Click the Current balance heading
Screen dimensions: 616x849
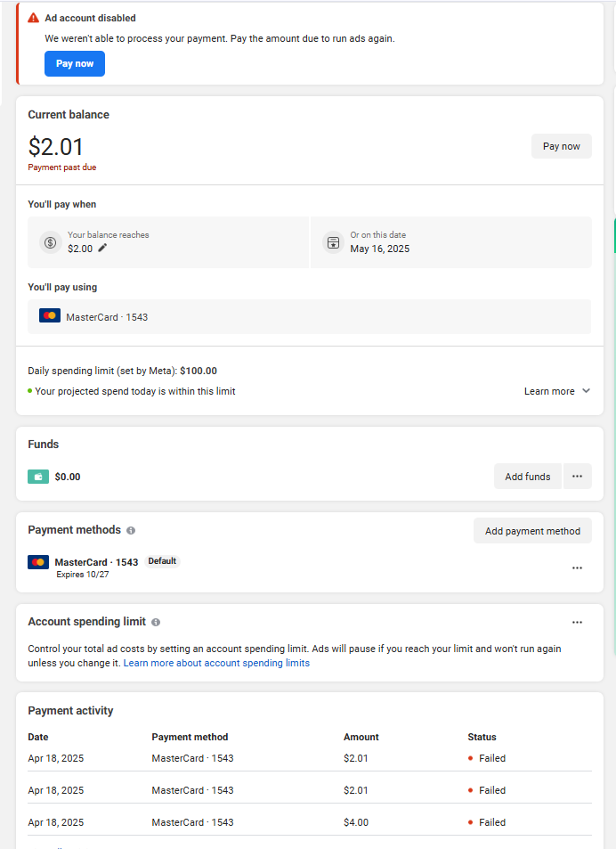click(69, 115)
